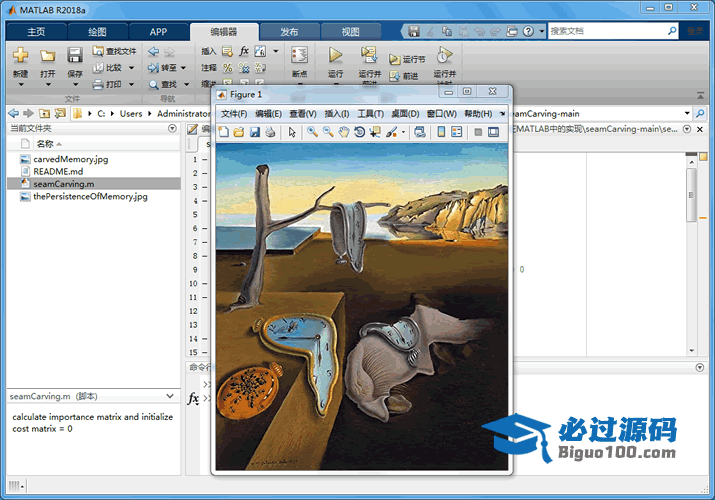Click the percent comment icon
The height and width of the screenshot is (500, 715).
pos(228,68)
